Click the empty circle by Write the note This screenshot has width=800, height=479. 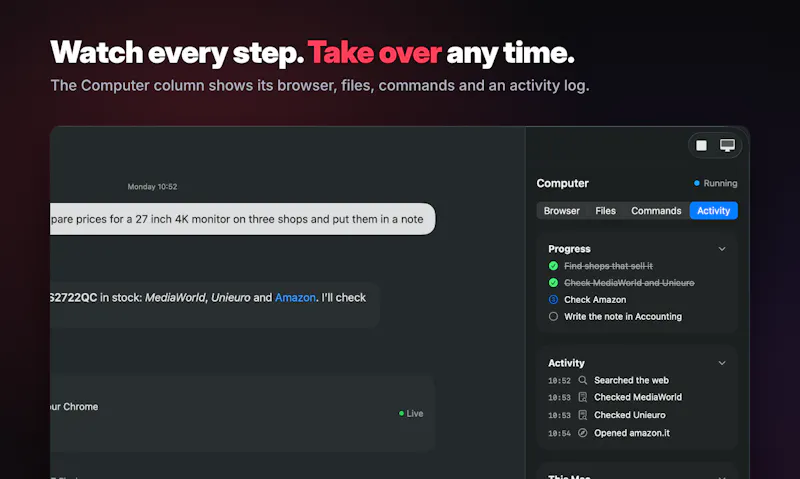pos(553,316)
